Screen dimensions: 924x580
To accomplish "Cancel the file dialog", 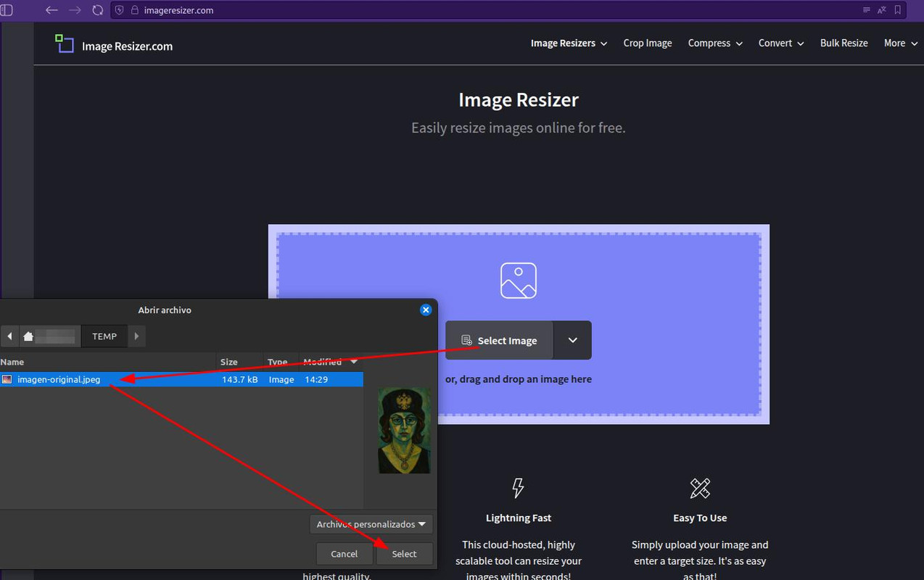I will [345, 554].
